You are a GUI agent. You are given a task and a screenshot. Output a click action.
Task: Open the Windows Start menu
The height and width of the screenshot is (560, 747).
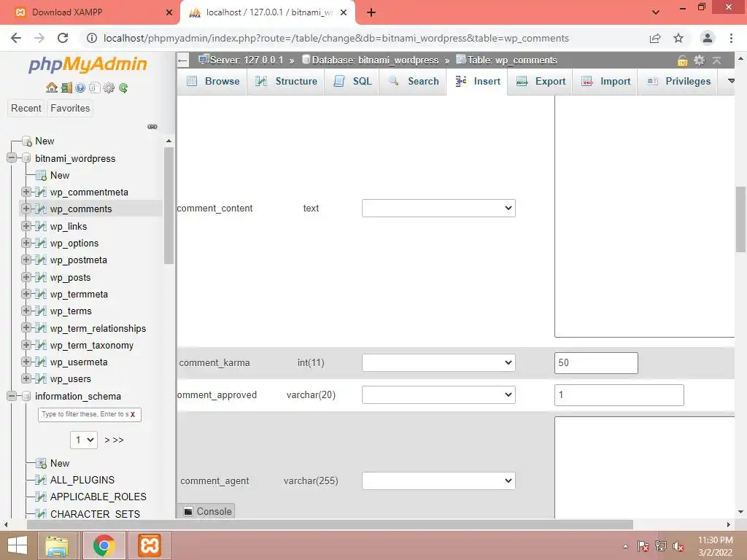coord(18,545)
